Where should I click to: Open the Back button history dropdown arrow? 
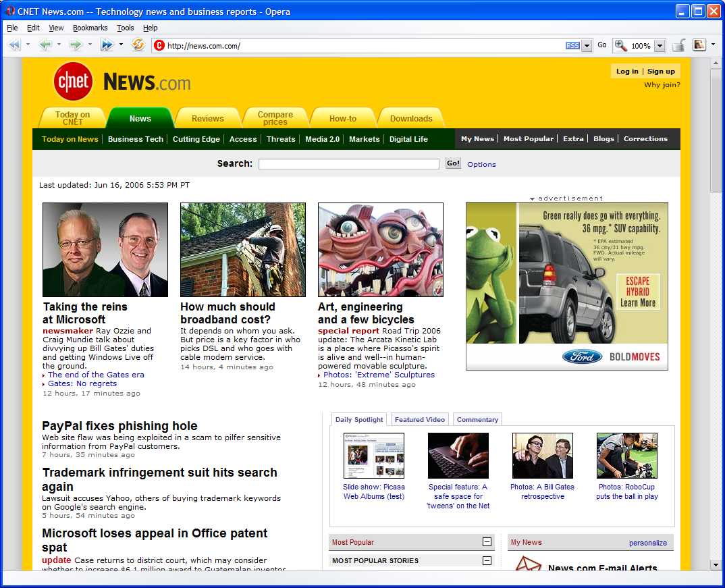(59, 45)
